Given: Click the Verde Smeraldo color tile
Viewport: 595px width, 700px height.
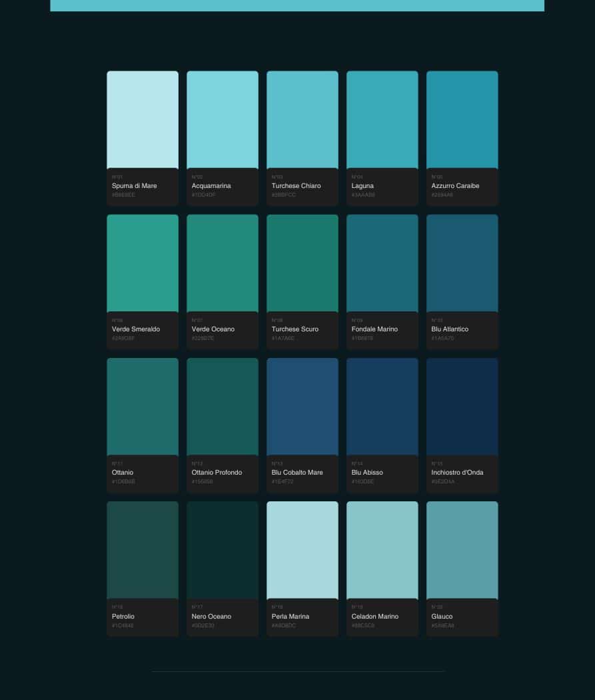Looking at the screenshot, I should pos(143,263).
